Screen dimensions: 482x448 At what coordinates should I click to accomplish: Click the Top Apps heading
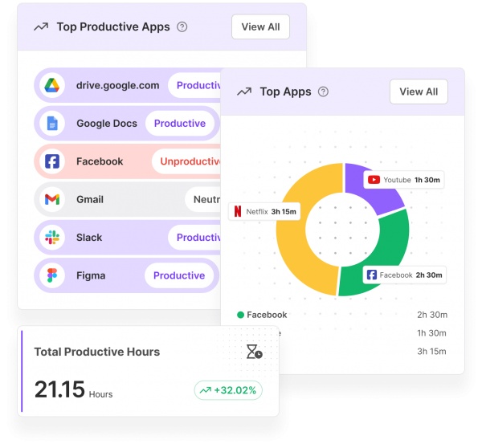click(x=285, y=92)
